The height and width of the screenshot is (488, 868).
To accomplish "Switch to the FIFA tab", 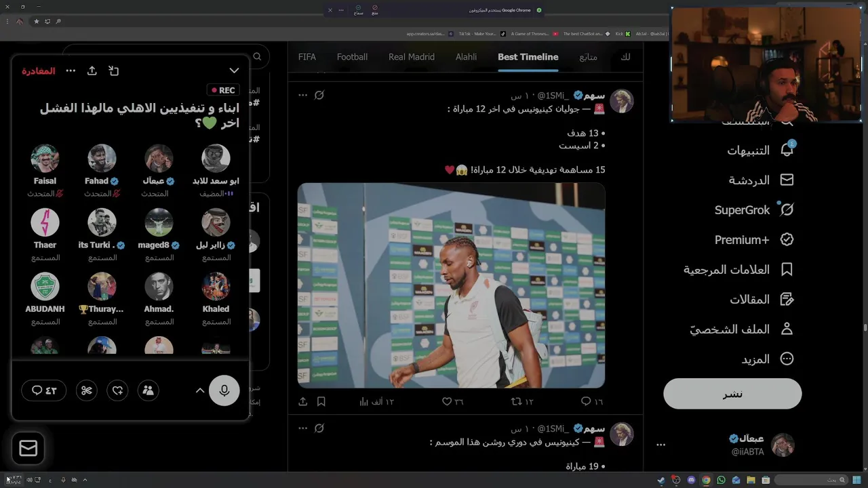I will coord(307,57).
